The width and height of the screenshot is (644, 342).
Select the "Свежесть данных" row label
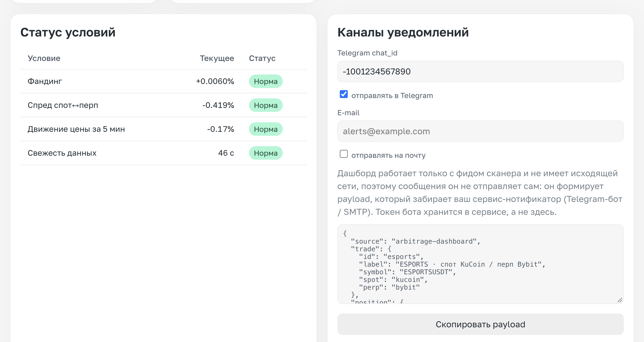pos(62,153)
